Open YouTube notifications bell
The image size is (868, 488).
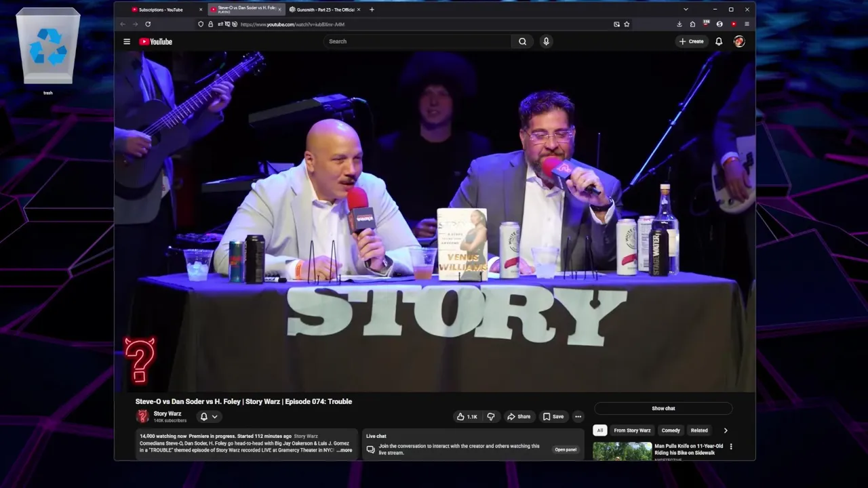pyautogui.click(x=719, y=41)
